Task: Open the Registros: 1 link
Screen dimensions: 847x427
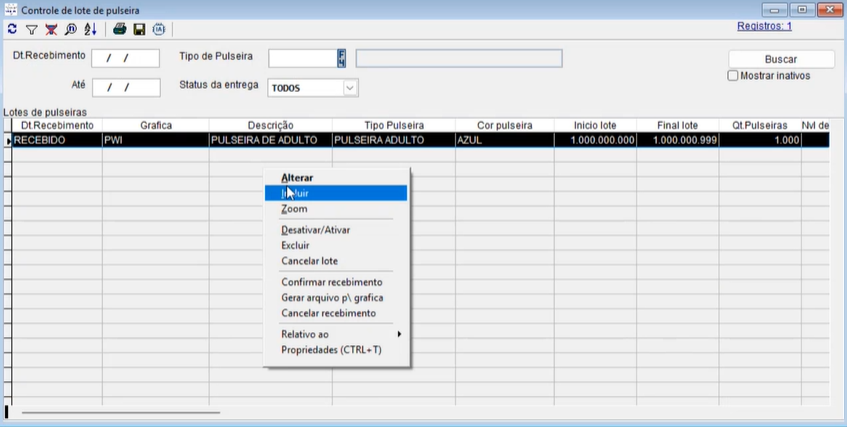Action: click(764, 26)
